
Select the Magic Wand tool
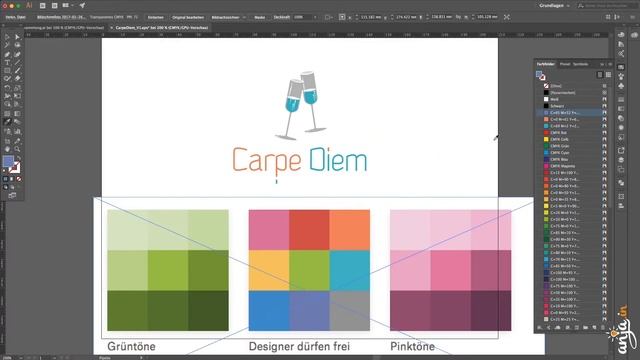(x=7, y=45)
